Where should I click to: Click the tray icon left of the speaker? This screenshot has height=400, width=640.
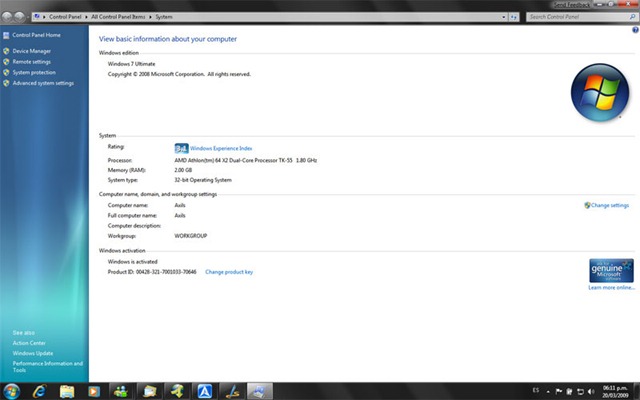(580, 391)
